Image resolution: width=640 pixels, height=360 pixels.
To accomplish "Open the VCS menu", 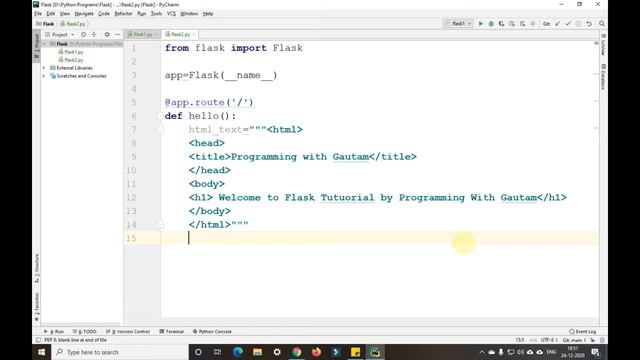I will point(171,13).
